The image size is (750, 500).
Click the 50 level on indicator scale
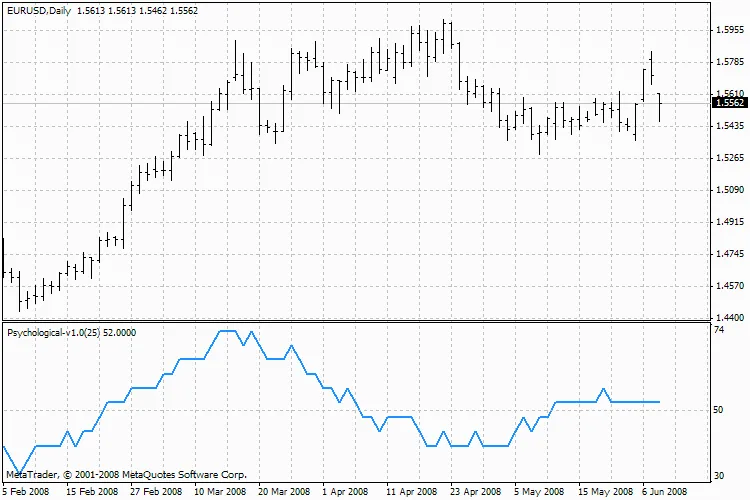pos(718,410)
